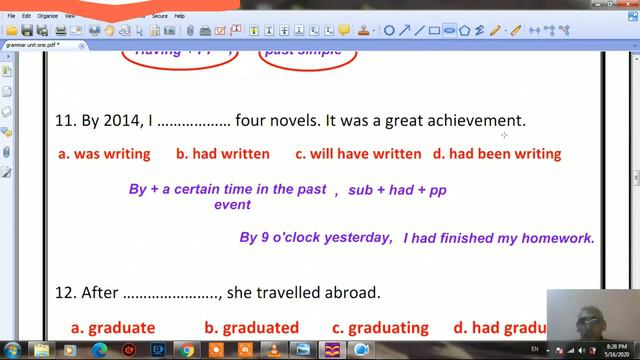The width and height of the screenshot is (640, 360).
Task: Open the Help menu
Action: (x=180, y=16)
